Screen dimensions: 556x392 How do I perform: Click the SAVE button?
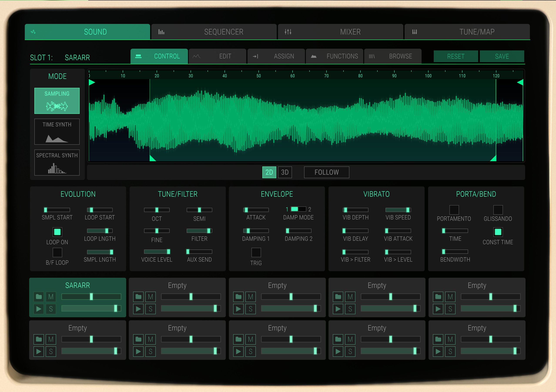coord(502,56)
